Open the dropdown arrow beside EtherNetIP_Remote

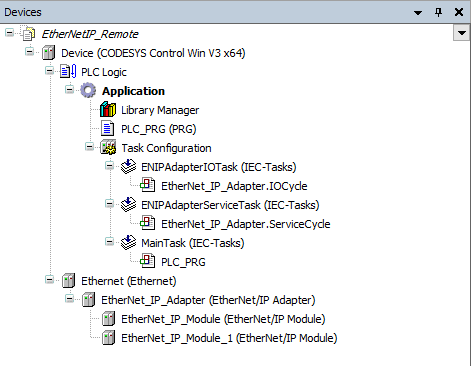[462, 33]
